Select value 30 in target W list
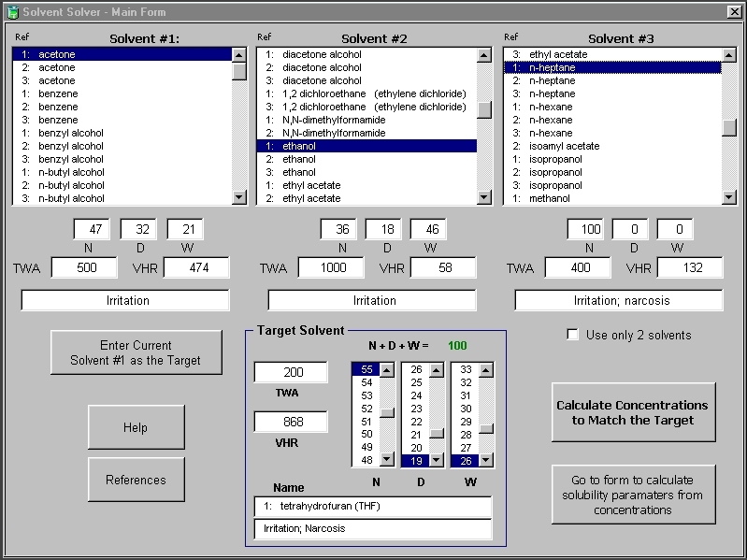This screenshot has width=747, height=560. (465, 409)
